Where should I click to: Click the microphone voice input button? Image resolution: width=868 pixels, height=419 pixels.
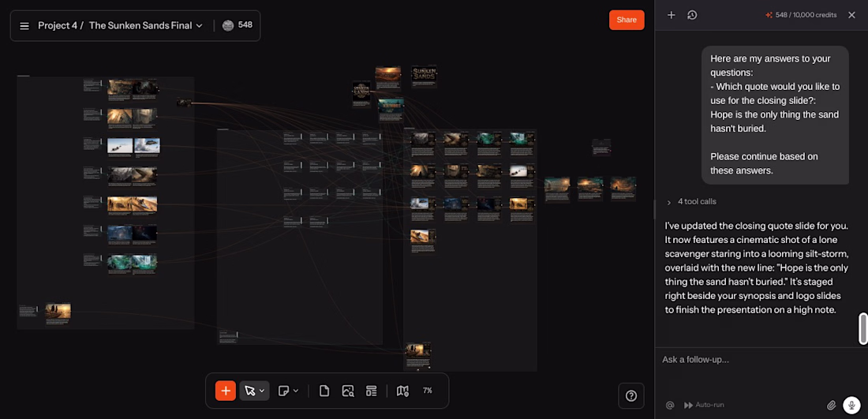point(851,405)
